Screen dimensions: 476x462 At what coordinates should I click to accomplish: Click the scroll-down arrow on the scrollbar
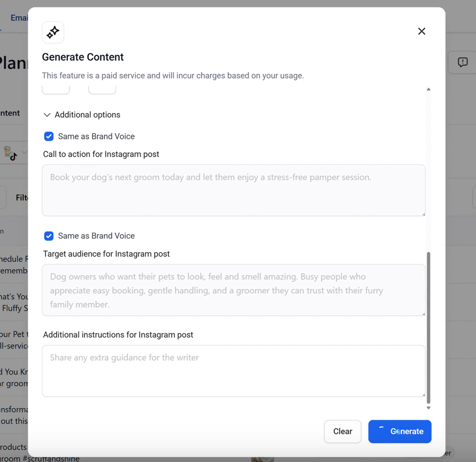[428, 408]
